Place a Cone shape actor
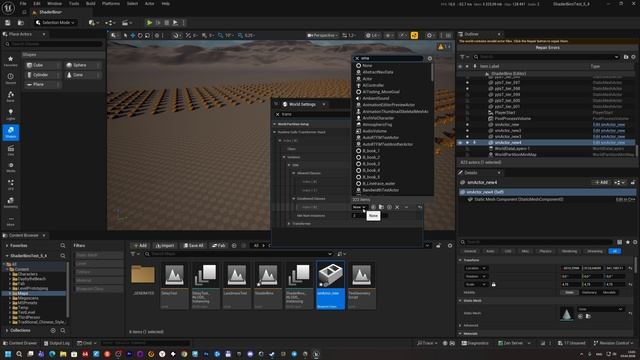Screen dimensions: 640x360 pos(82,75)
